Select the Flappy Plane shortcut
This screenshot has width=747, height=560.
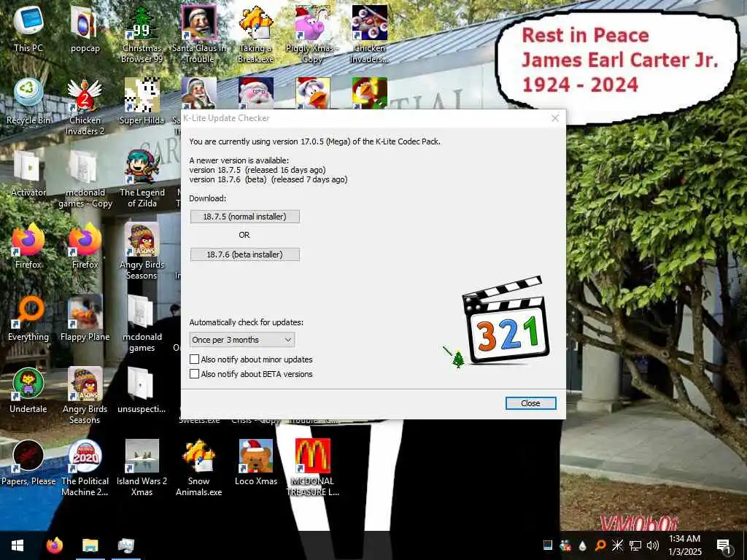coord(85,318)
